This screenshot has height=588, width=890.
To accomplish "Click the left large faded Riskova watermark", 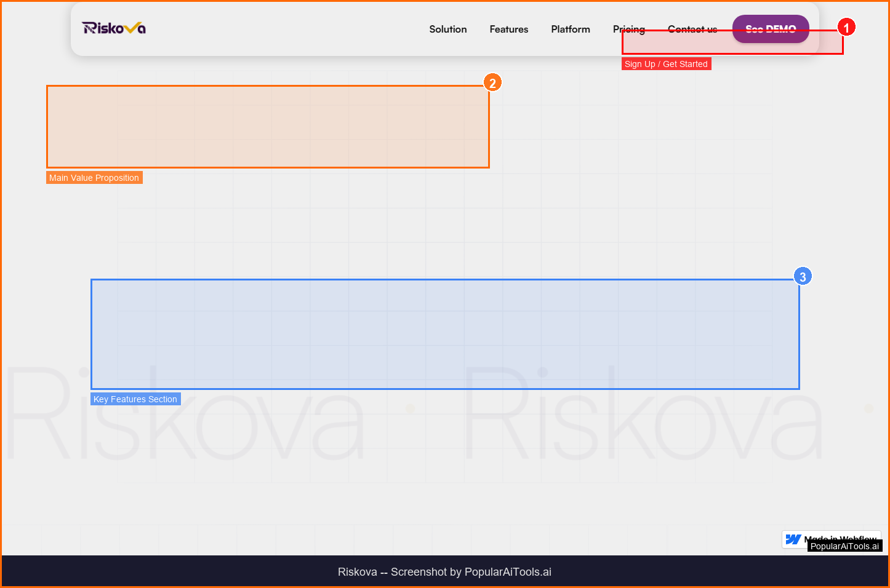I will [x=185, y=415].
